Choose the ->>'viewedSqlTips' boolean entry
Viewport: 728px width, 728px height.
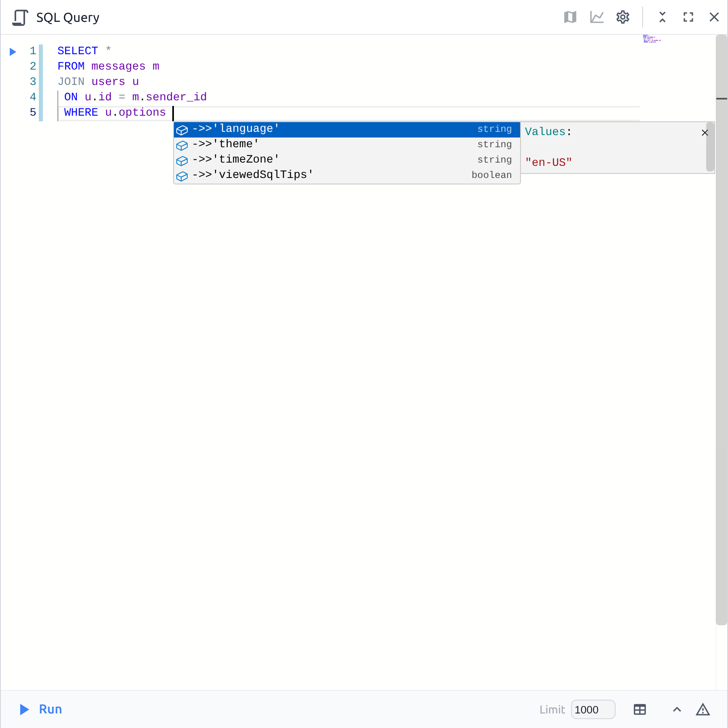pyautogui.click(x=347, y=176)
